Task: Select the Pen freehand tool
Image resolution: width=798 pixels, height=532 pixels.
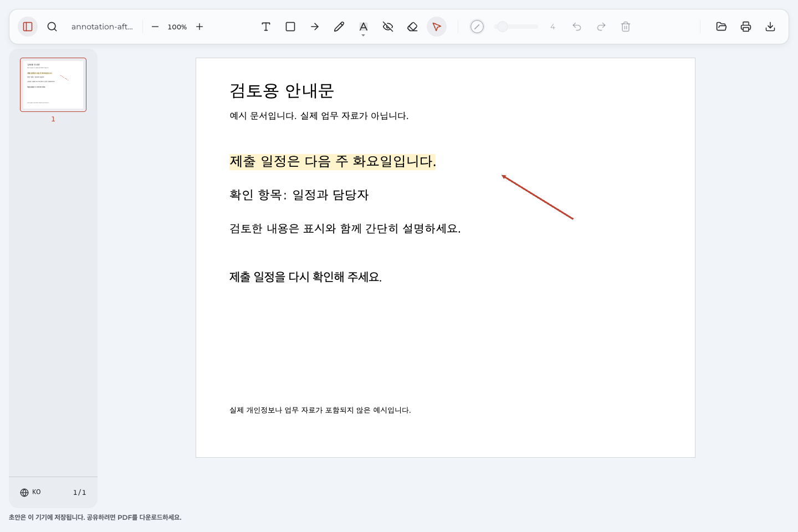Action: tap(339, 27)
